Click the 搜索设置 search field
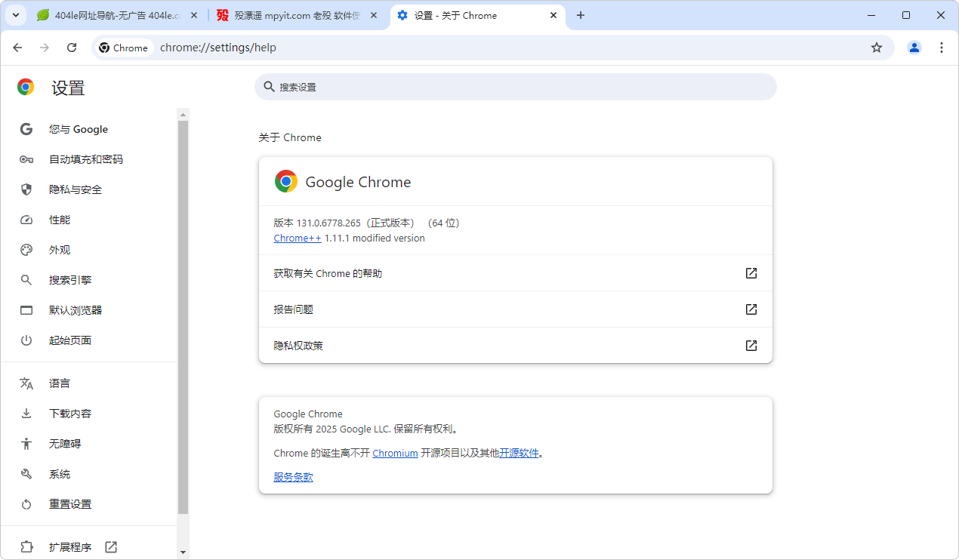Viewport: 959px width, 560px height. pos(516,87)
